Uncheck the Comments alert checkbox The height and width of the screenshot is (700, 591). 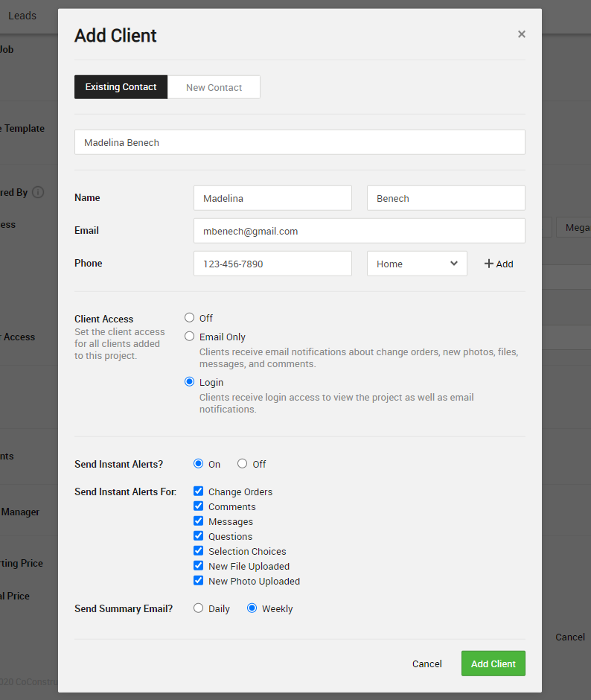pos(199,506)
